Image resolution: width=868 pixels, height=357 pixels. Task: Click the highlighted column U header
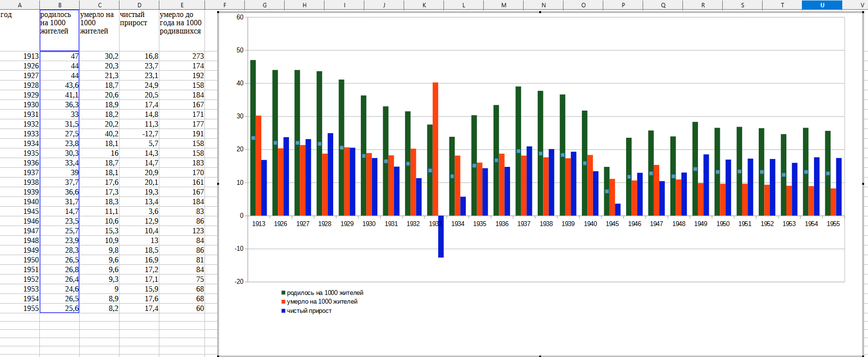[822, 5]
